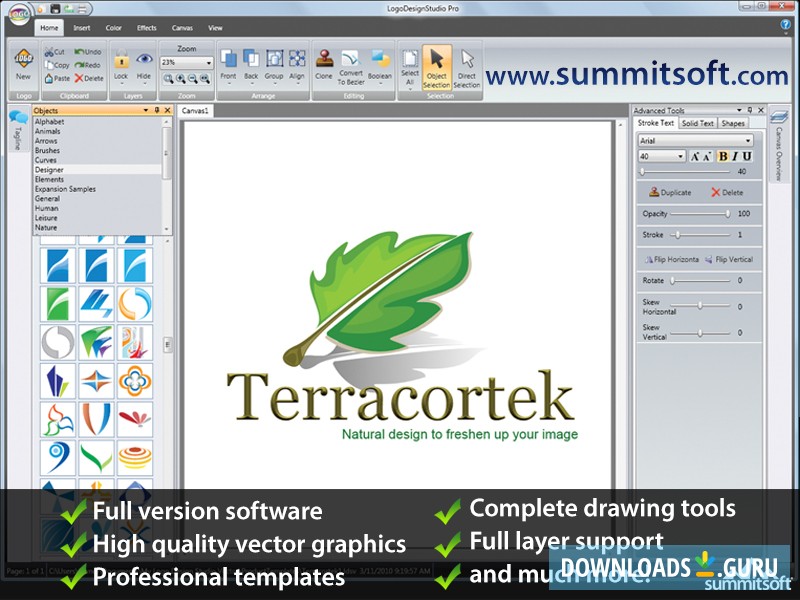
Task: Switch to the Solid Text tab
Action: click(698, 124)
